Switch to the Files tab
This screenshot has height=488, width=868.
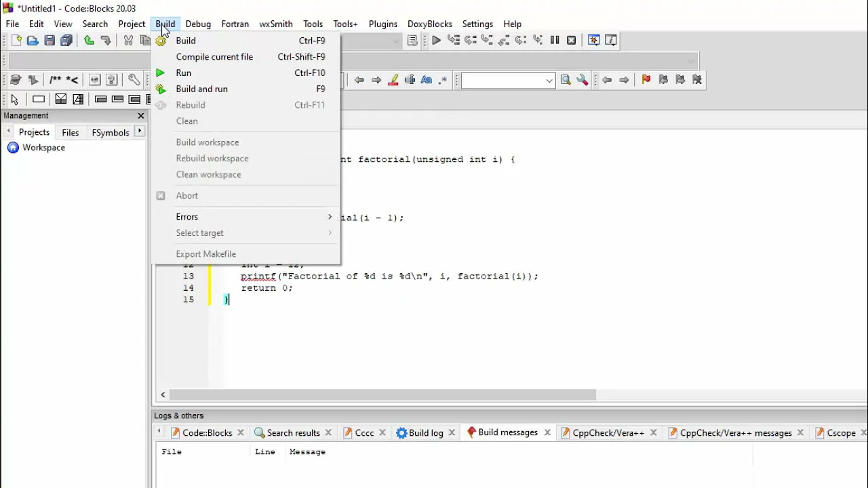click(71, 133)
